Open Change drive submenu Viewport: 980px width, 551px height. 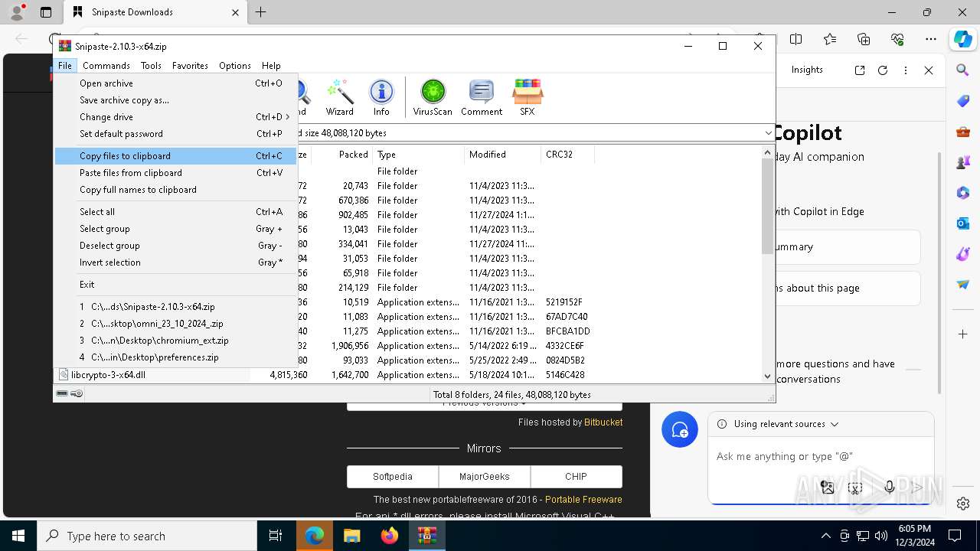(176, 117)
